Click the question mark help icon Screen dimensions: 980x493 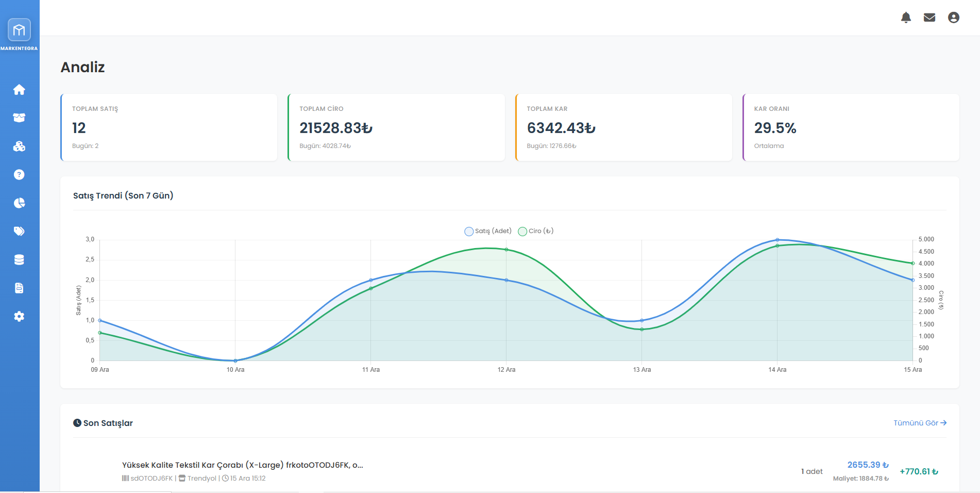(19, 175)
